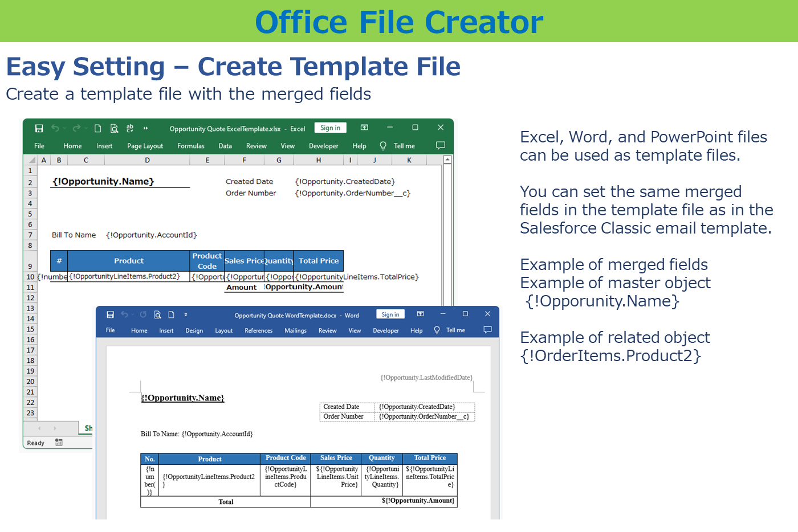Open Print Preview from Excel quick access toolbar

[114, 128]
